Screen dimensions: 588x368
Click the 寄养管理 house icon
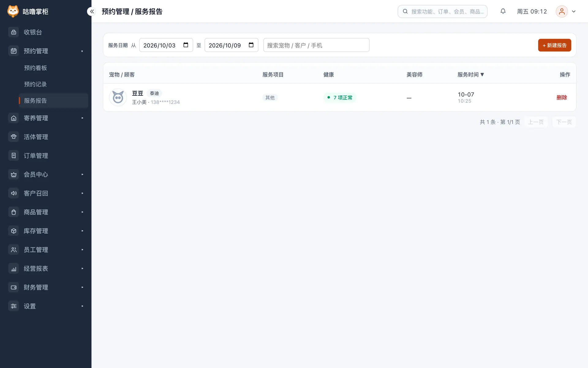[13, 118]
